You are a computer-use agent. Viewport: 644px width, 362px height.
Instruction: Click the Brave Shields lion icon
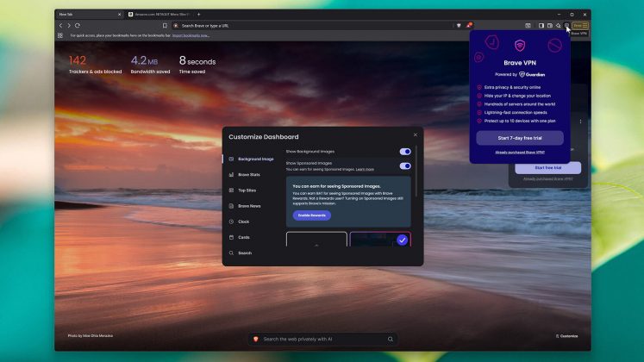(459, 26)
